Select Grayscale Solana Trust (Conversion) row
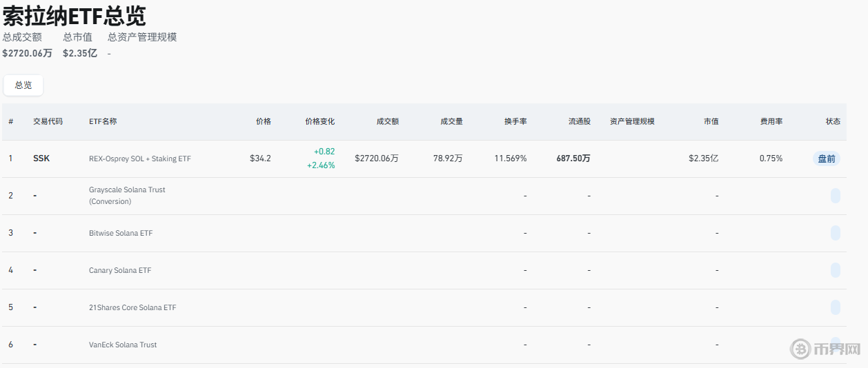The image size is (868, 368). (x=127, y=196)
